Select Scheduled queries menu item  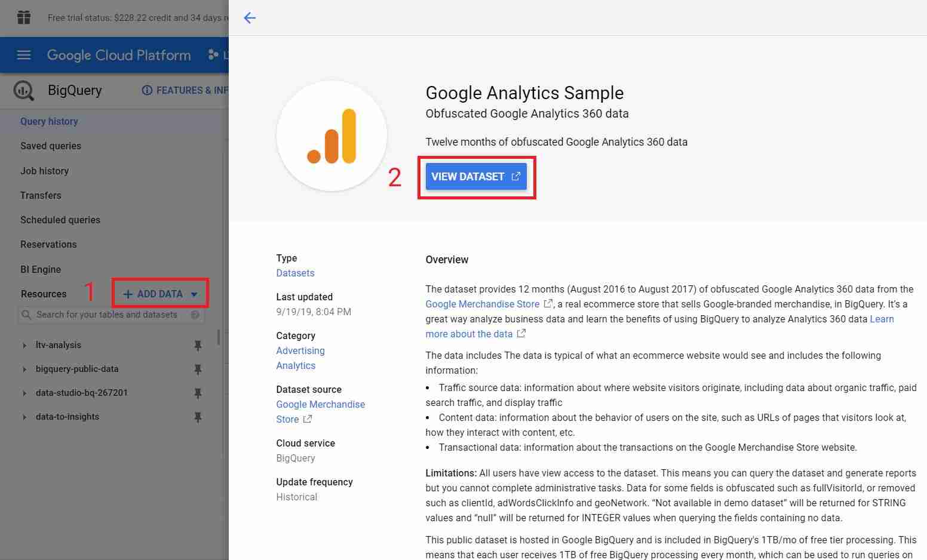(60, 220)
